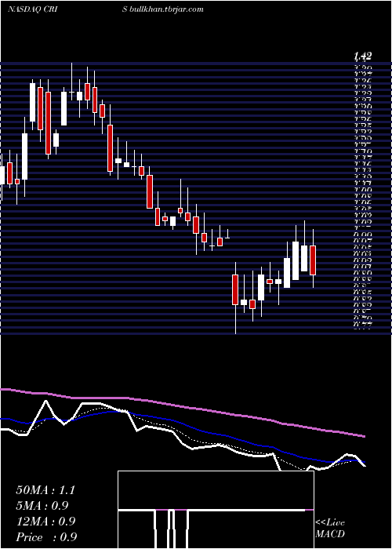Click inside the white-bordered MACD box
392x549 pixels.
point(216,510)
